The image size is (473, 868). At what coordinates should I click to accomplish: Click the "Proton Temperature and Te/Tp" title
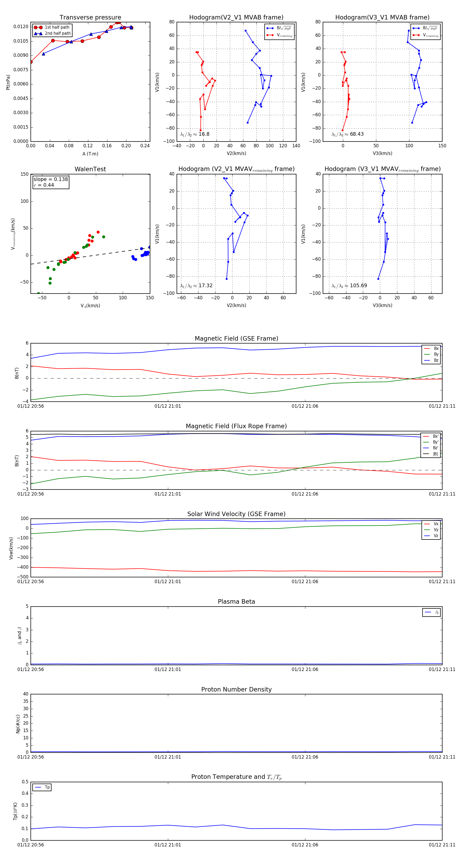[236, 777]
